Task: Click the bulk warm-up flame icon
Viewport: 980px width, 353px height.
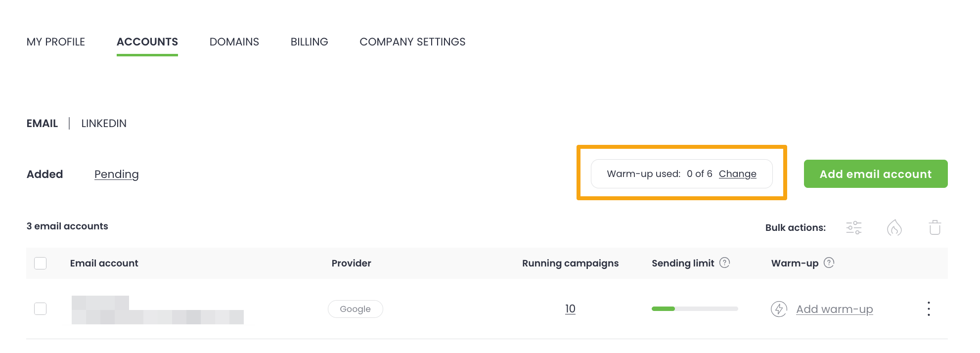Action: click(894, 227)
